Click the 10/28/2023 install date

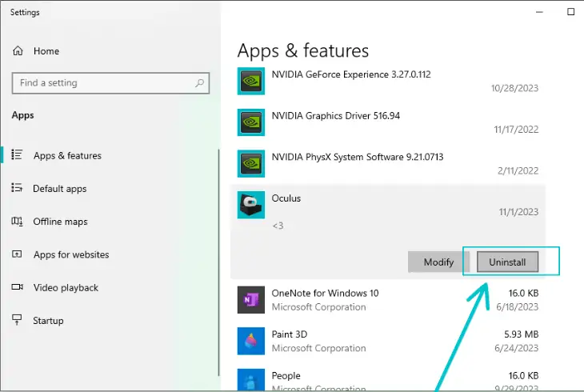(x=514, y=88)
